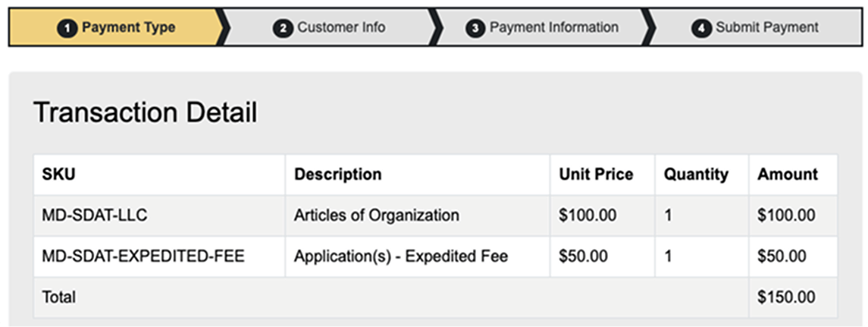Click the Application(s) - Expedited Fee description
This screenshot has height=327, width=868.
(x=401, y=256)
